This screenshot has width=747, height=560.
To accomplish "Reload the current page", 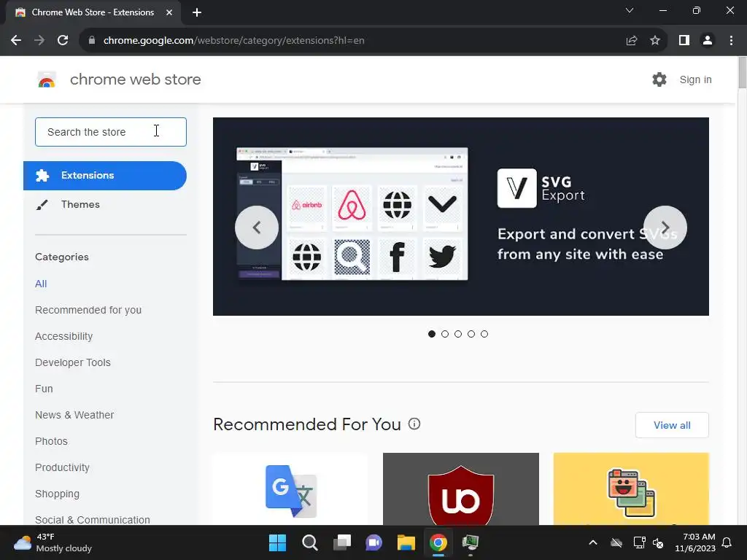I will (x=63, y=41).
